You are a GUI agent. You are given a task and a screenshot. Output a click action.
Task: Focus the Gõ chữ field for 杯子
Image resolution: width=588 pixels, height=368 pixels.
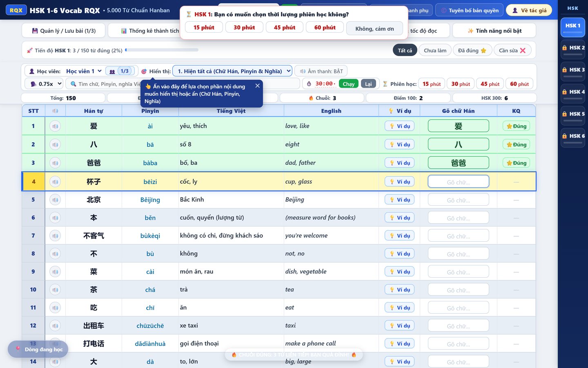pos(459,182)
